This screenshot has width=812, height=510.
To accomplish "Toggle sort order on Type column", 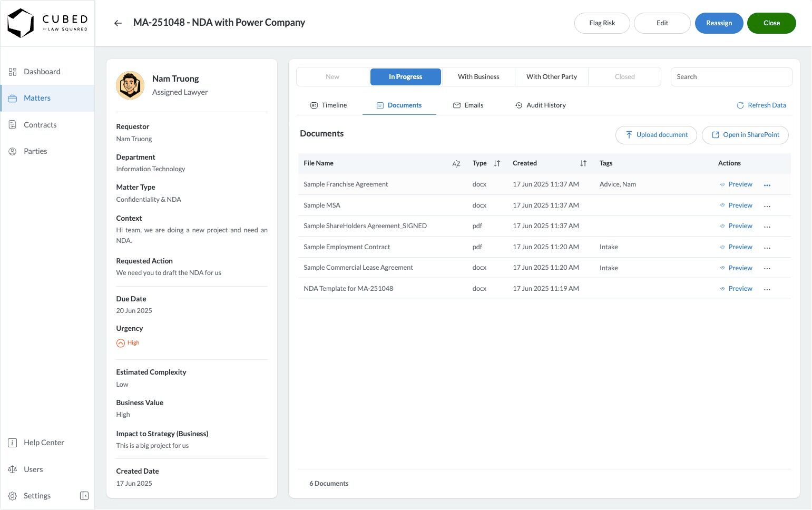I will click(497, 164).
